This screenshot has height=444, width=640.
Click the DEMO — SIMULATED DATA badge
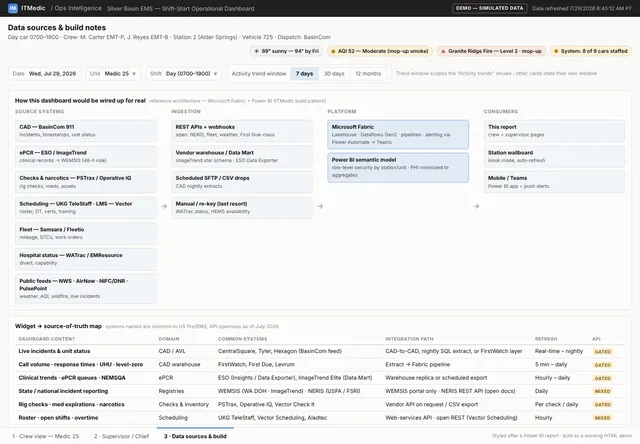489,8
